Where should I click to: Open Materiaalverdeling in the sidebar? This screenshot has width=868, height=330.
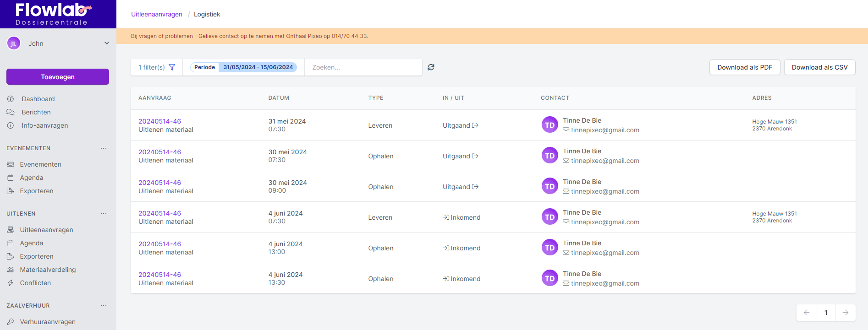[x=48, y=270]
